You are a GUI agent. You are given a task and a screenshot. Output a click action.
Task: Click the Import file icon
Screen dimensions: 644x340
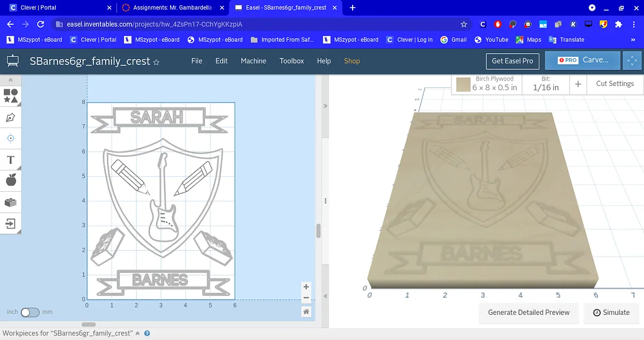(x=11, y=223)
